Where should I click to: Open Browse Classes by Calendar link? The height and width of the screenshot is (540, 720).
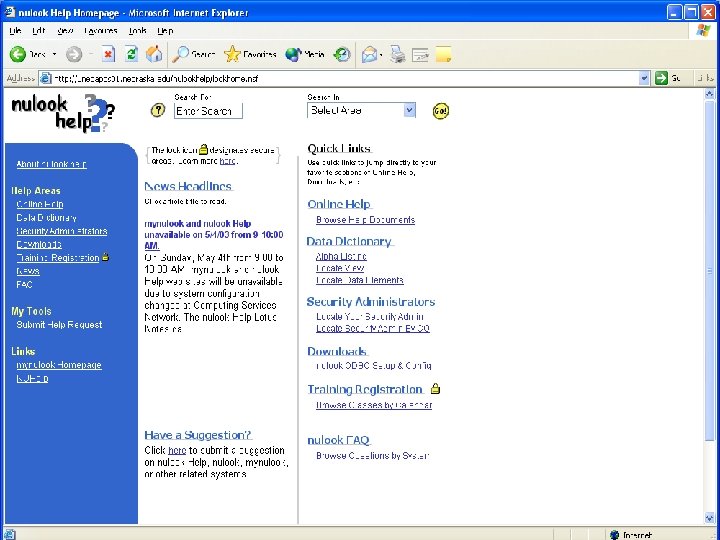click(374, 405)
